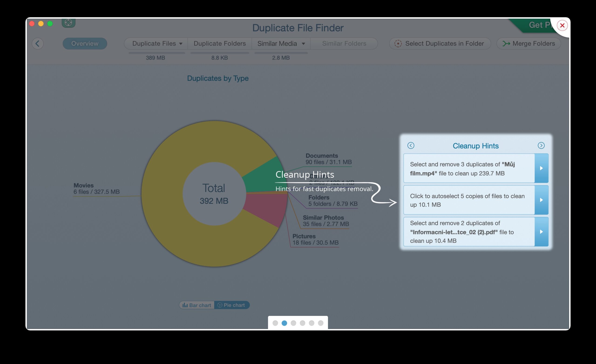Click the pie chart icon at the bottom
This screenshot has height=364, width=596.
tap(232, 305)
